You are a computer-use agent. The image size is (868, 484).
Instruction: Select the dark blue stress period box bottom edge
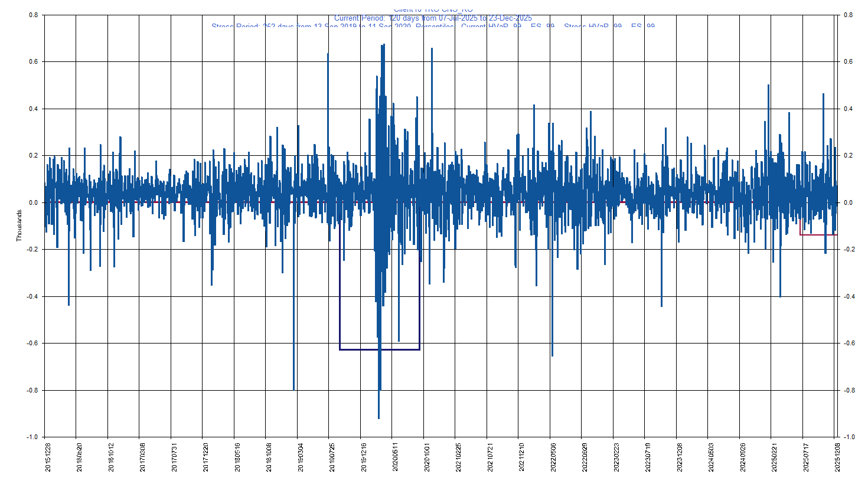(380, 350)
